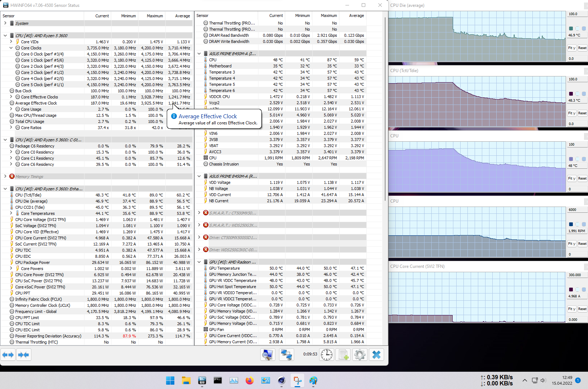Click dark blue swatch in CPU fan RPM graph
Viewport: 588px width, 389px height.
571,224
